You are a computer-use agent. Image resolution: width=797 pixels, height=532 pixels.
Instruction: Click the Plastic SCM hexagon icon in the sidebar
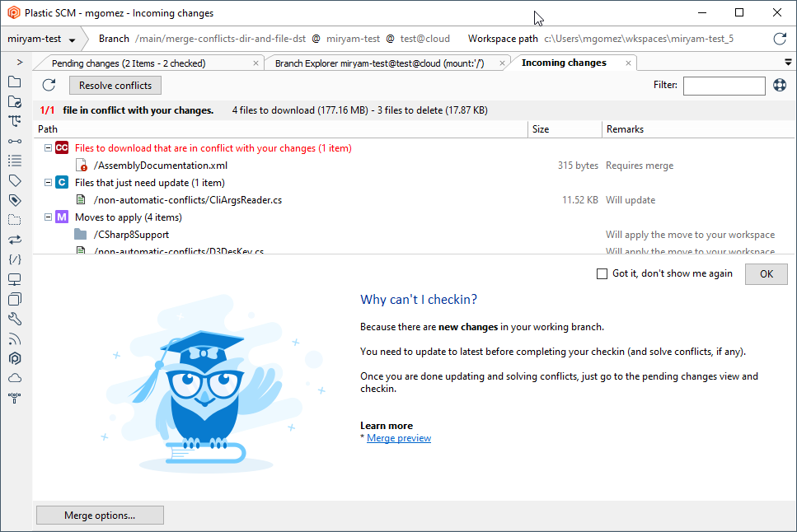click(14, 358)
